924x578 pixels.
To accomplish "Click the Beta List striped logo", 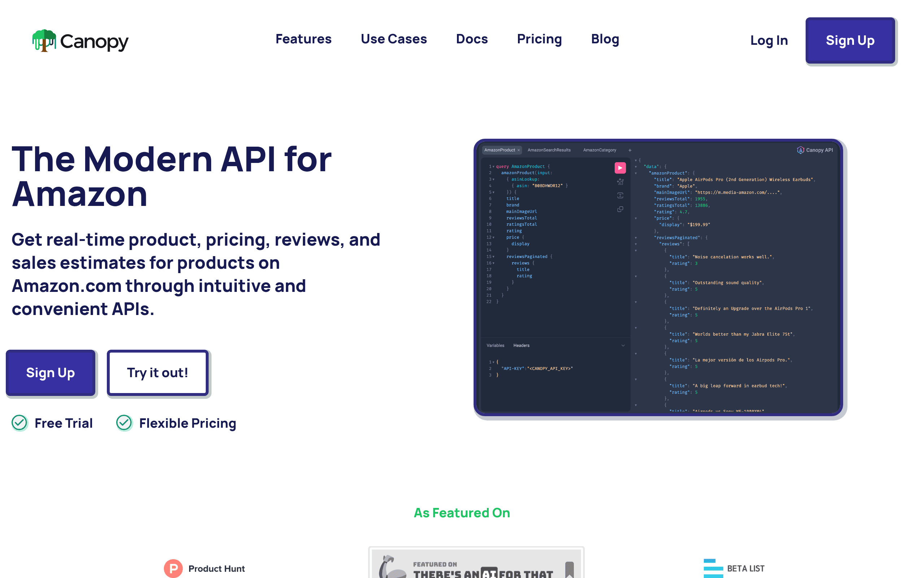I will click(713, 569).
